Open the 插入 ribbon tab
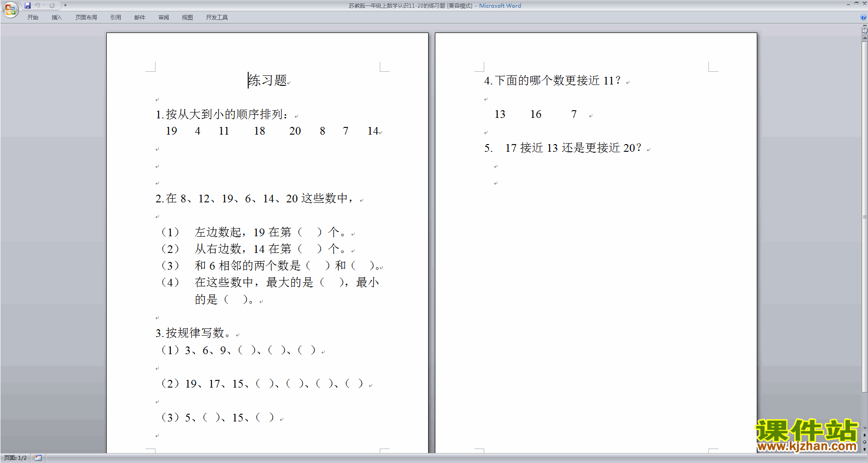The image size is (868, 463). (x=57, y=18)
